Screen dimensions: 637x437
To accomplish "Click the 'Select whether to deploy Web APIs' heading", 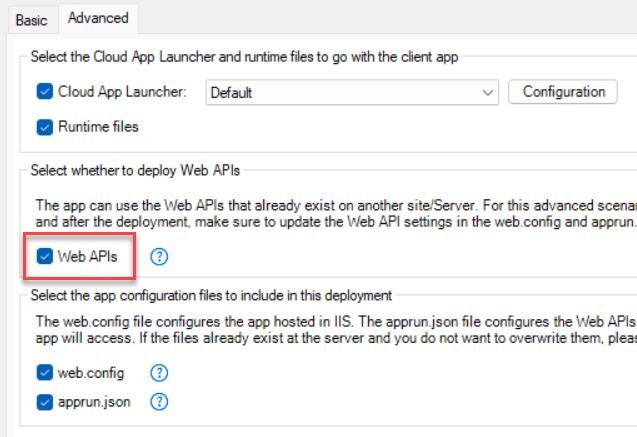I will coord(133,171).
